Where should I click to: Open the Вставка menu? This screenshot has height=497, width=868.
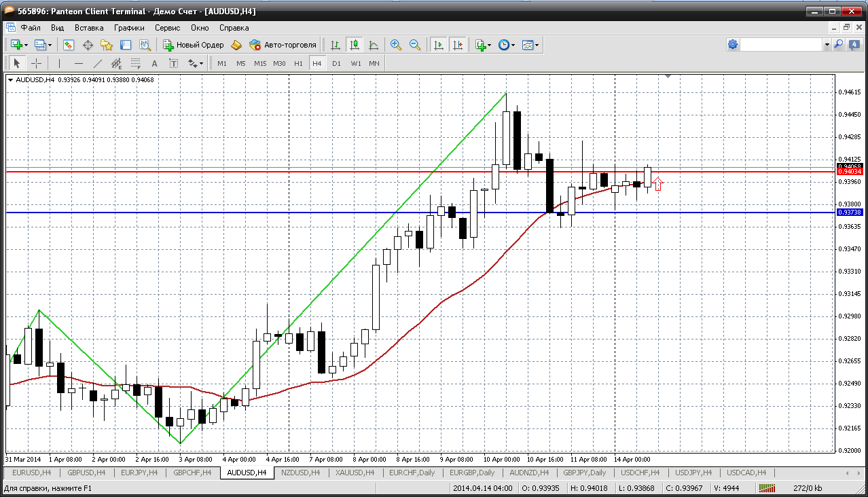click(89, 28)
